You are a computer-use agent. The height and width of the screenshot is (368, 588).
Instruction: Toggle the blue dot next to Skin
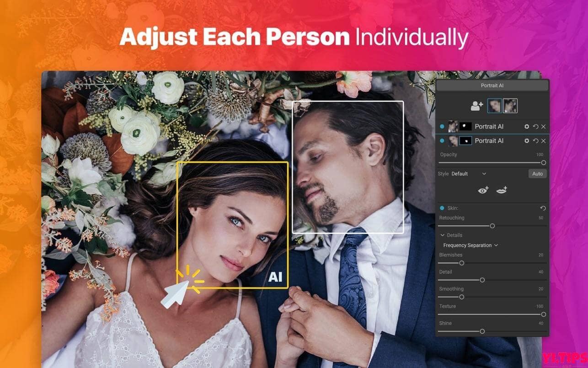pos(442,207)
